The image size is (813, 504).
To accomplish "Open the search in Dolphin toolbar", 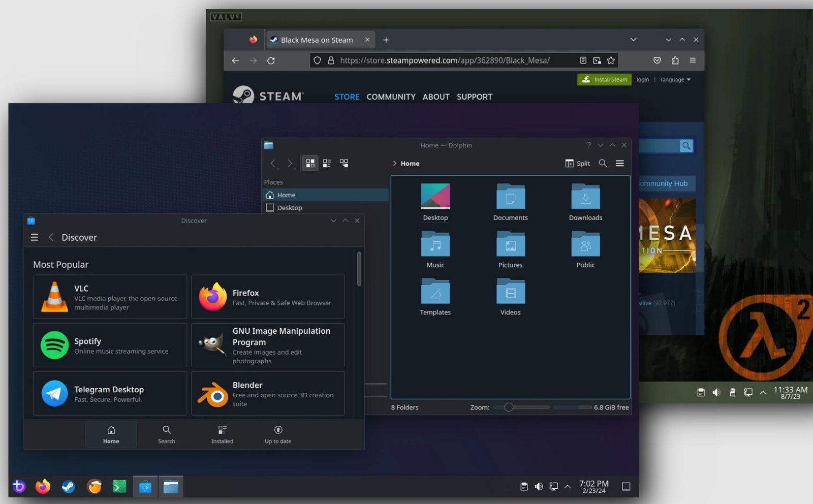I will (x=603, y=163).
